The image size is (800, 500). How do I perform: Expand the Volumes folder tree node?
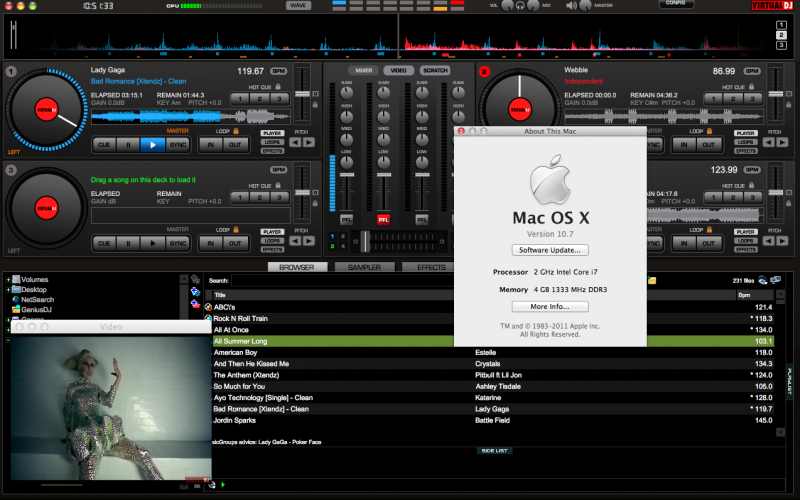[7, 279]
